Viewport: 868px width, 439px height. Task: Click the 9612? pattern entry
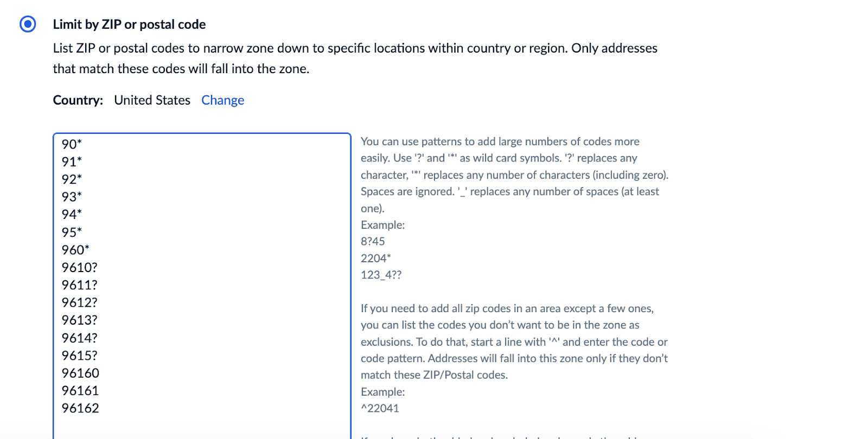click(x=79, y=302)
